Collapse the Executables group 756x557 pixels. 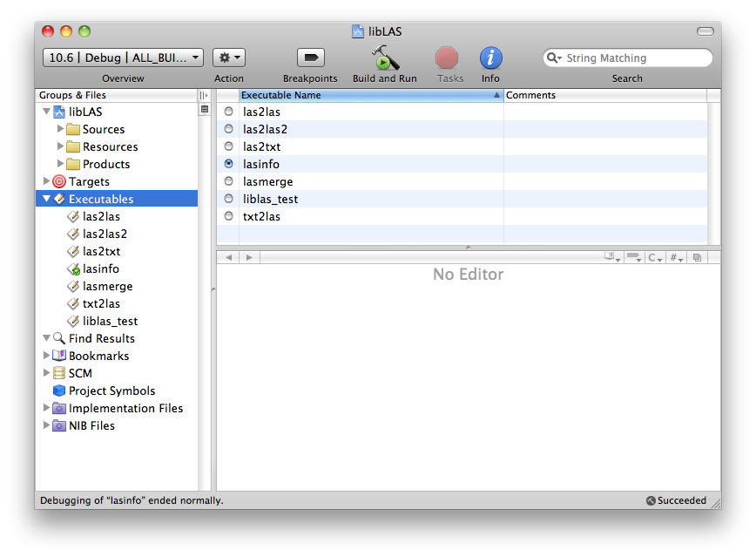[47, 199]
